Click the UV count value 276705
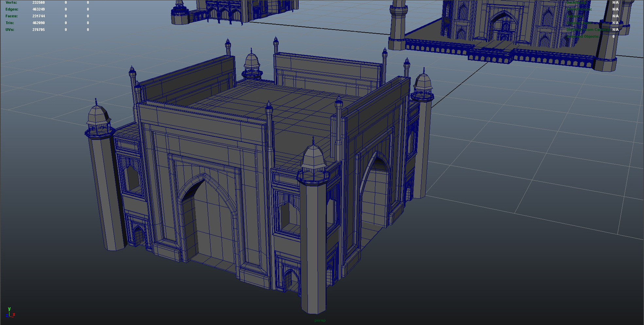This screenshot has height=325, width=644. point(39,29)
